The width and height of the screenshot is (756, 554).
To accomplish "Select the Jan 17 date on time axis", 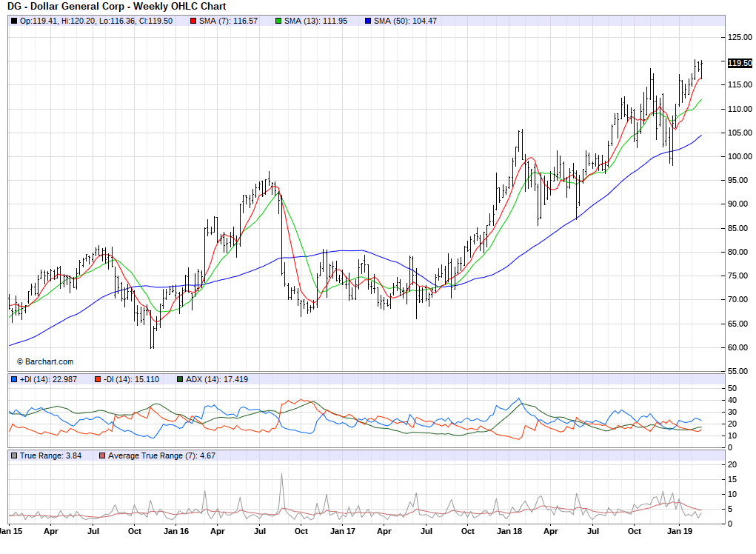I will click(x=341, y=532).
